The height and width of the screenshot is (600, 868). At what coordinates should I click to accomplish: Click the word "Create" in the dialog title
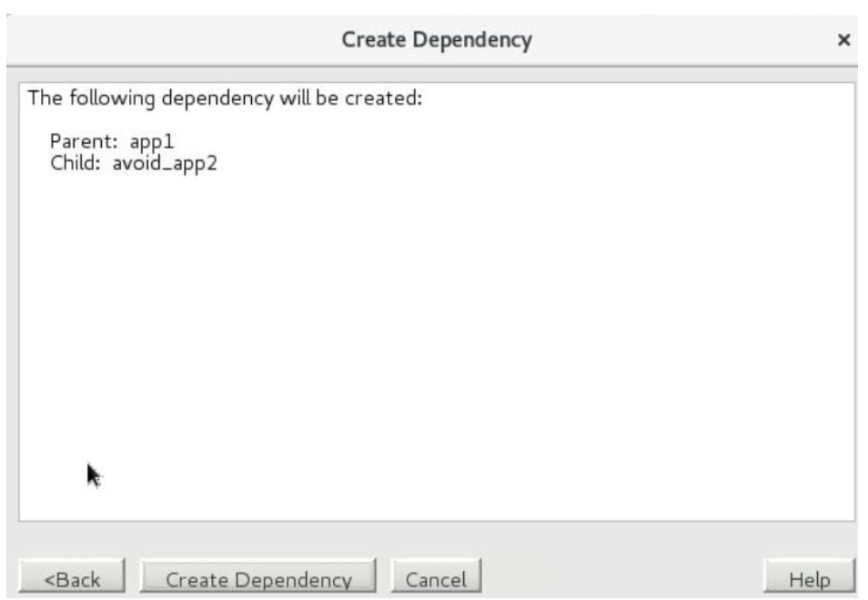click(370, 40)
